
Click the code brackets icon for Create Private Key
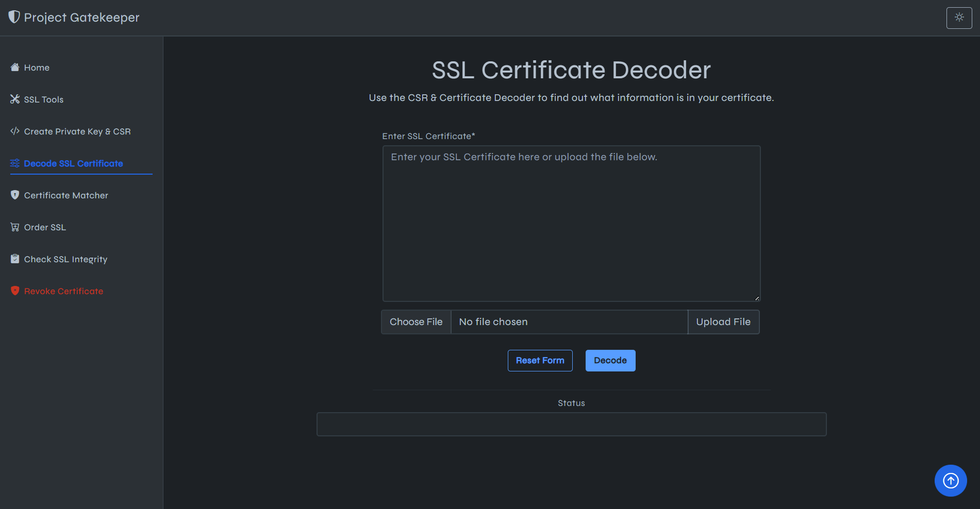pos(15,131)
